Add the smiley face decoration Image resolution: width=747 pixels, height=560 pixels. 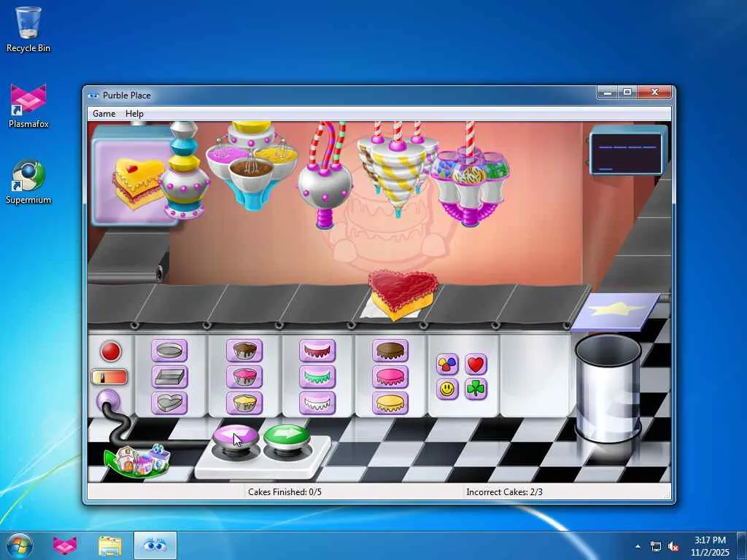pos(447,389)
